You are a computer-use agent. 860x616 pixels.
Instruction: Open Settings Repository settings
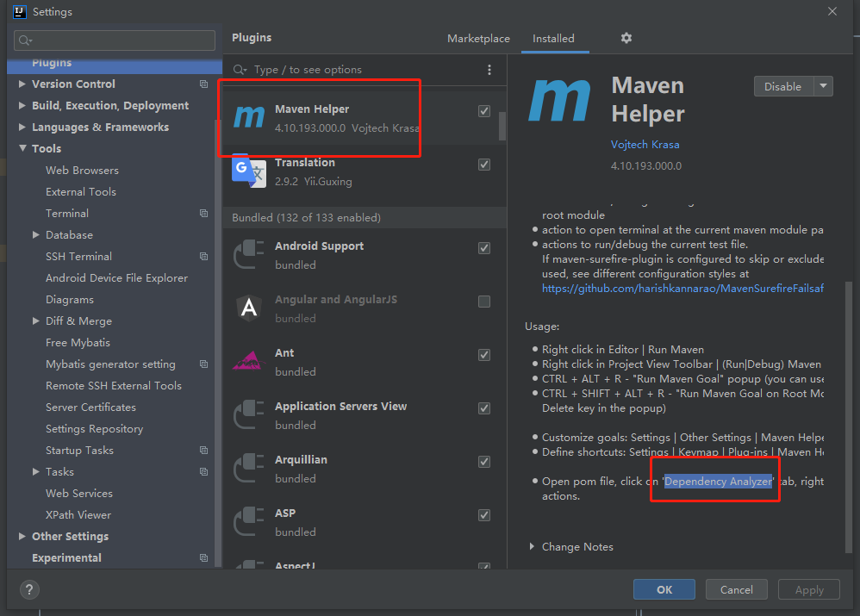pos(94,429)
